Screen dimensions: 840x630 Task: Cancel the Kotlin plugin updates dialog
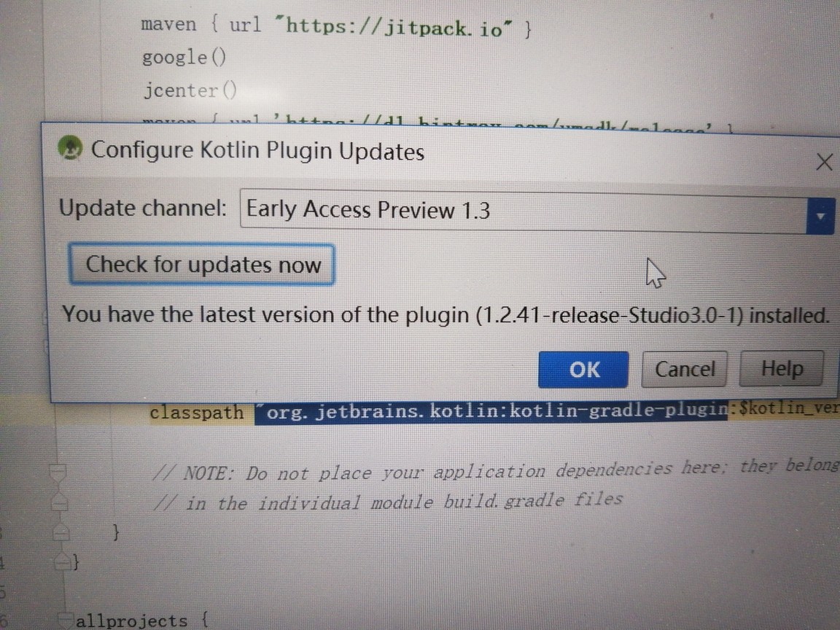tap(684, 369)
